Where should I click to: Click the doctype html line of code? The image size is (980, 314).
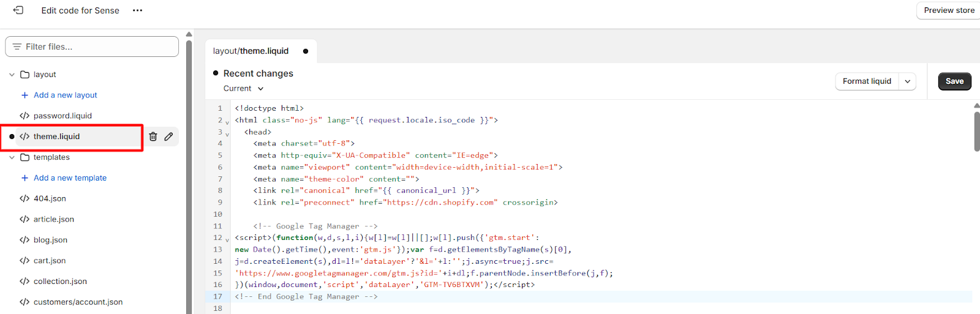tap(269, 108)
